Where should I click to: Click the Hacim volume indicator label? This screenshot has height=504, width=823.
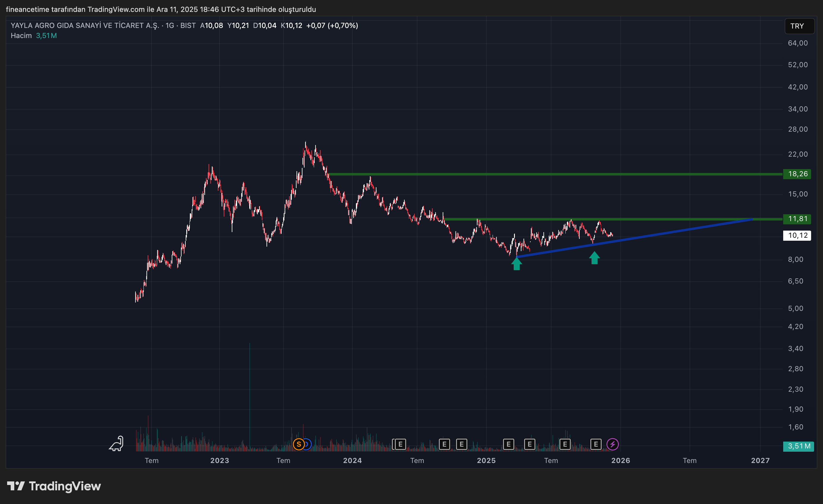21,36
